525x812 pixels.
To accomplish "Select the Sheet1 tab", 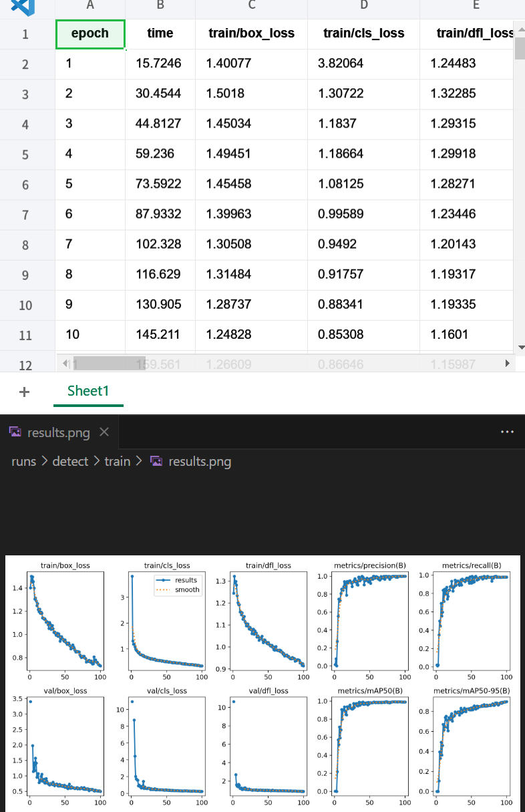I will click(88, 391).
